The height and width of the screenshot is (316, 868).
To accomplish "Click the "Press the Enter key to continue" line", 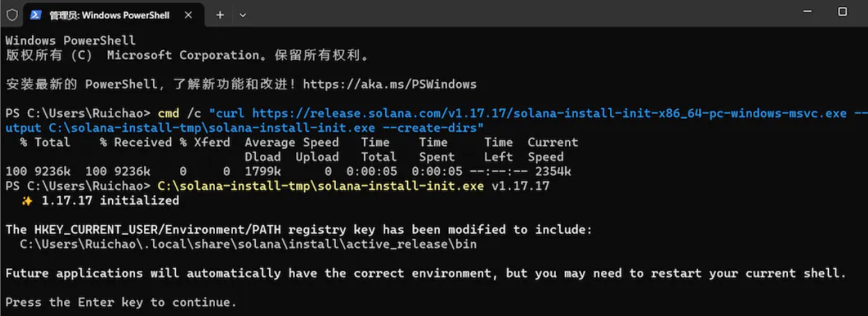I will pos(121,302).
